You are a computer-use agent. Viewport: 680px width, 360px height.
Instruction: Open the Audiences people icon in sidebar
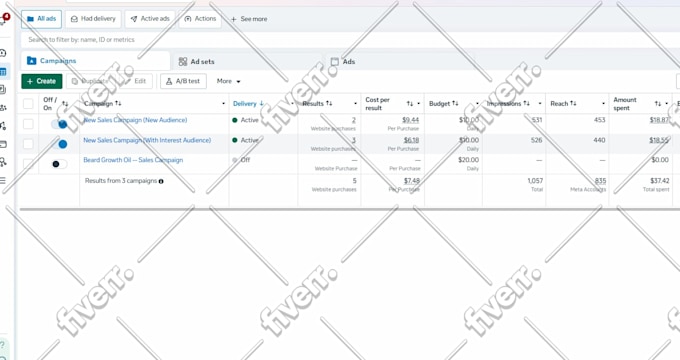[x=3, y=108]
